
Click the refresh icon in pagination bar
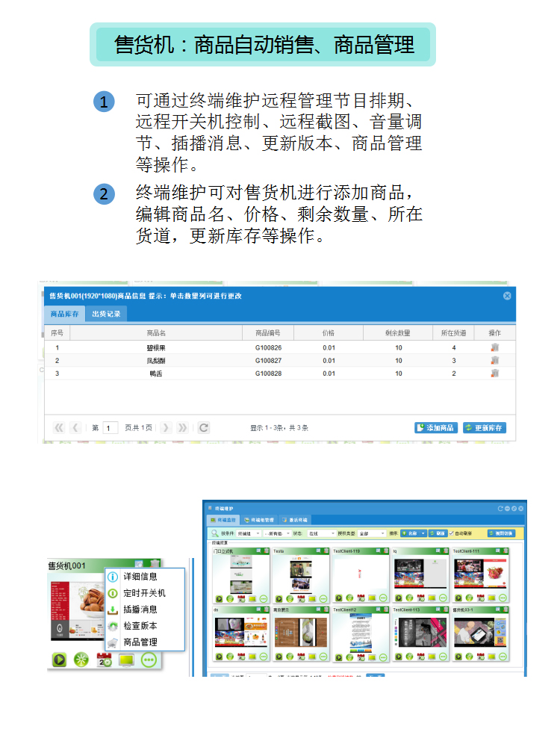[204, 428]
